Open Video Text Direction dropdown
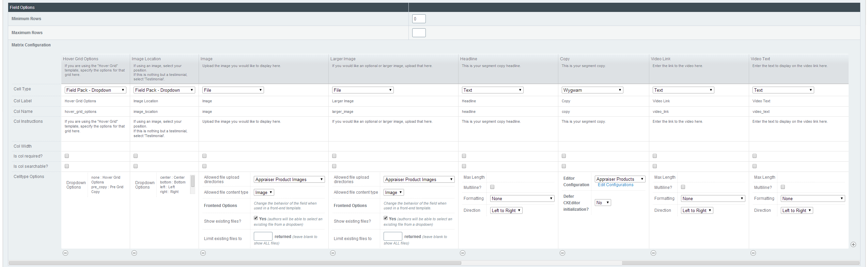The width and height of the screenshot is (868, 267). pyautogui.click(x=797, y=210)
